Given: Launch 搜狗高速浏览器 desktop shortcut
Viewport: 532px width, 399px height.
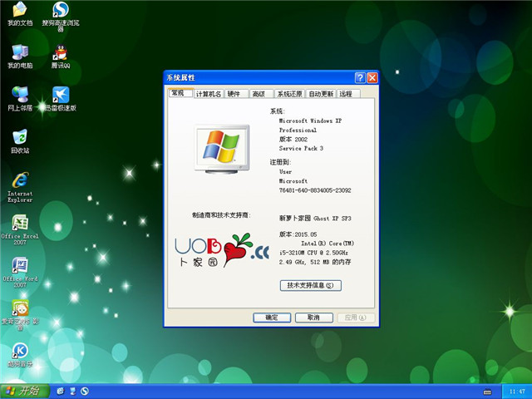Looking at the screenshot, I should [61, 17].
